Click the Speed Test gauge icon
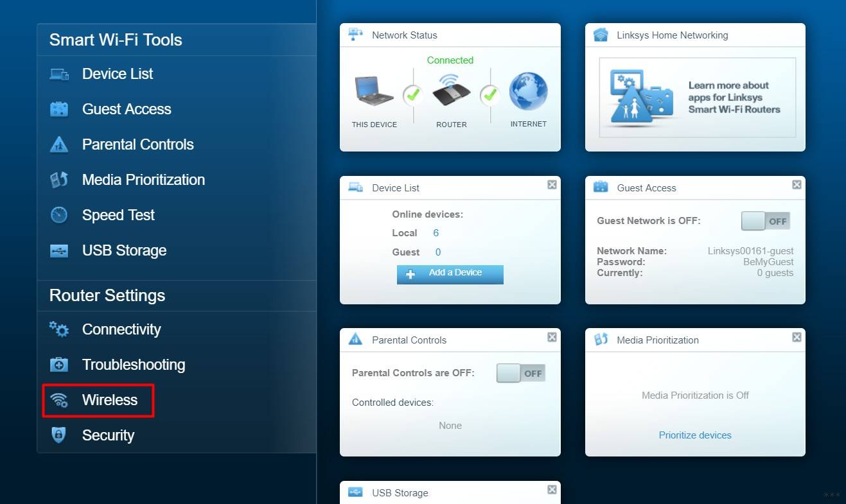Screen dimensions: 846x504 click(59, 215)
